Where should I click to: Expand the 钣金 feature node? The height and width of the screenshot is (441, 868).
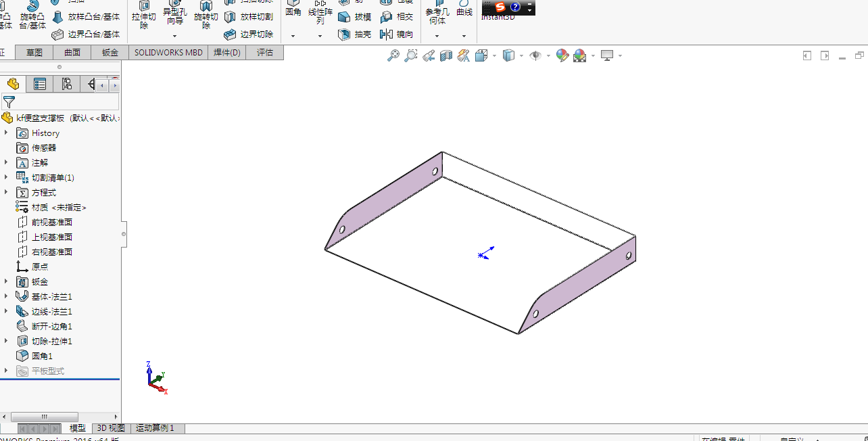(5, 281)
